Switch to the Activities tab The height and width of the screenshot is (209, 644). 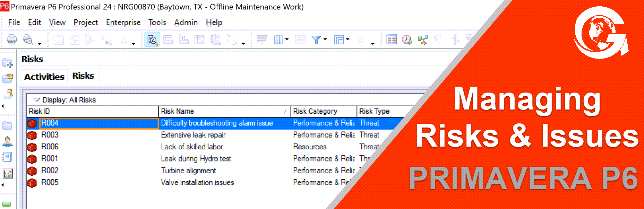point(44,77)
